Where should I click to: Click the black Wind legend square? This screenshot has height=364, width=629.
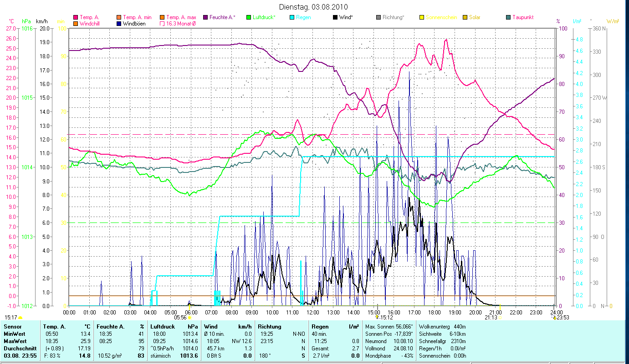point(335,17)
